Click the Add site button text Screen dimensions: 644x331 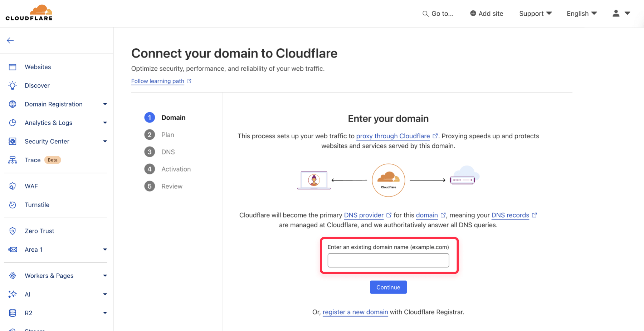point(491,14)
